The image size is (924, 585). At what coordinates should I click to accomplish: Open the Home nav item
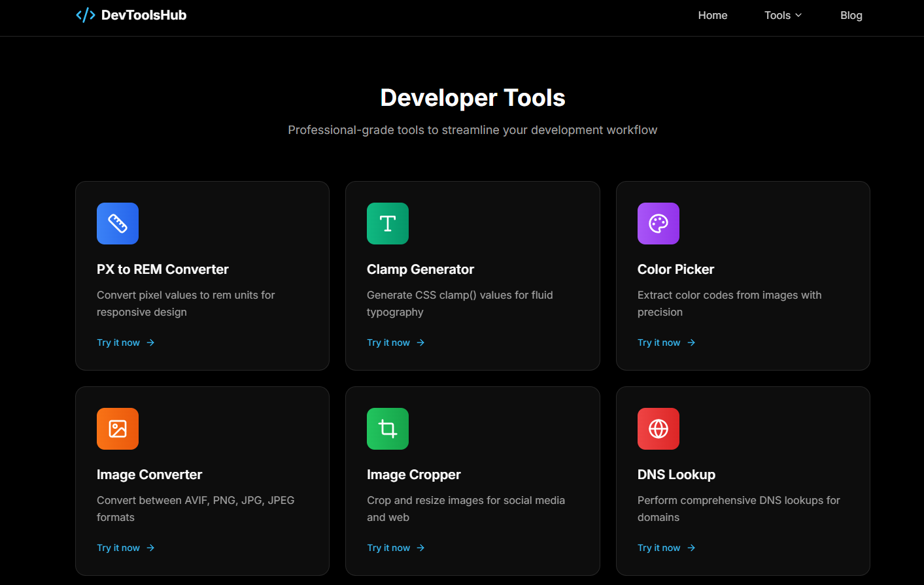point(713,15)
